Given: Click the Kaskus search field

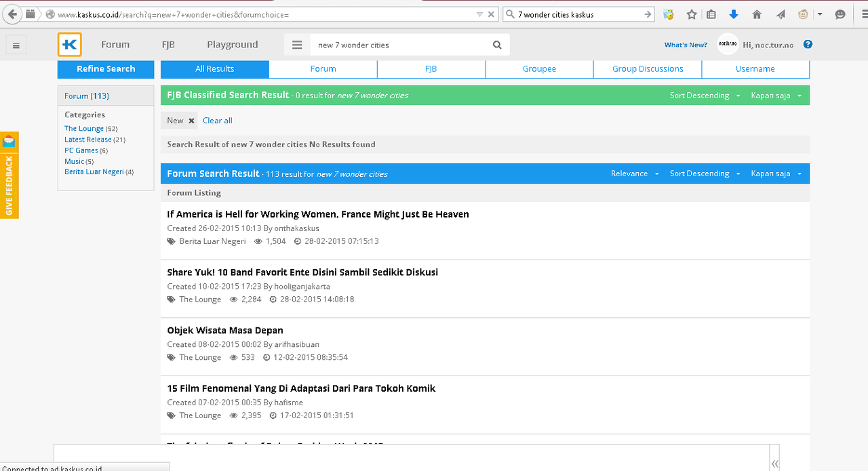Looking at the screenshot, I should point(401,45).
